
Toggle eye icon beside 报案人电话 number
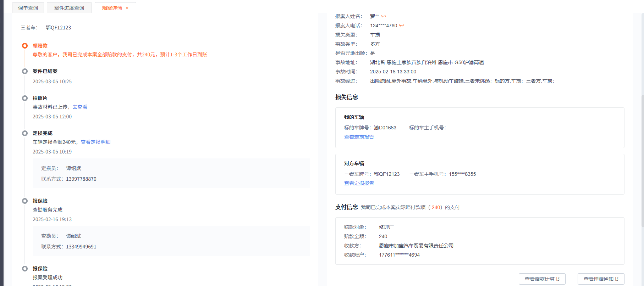click(x=401, y=26)
